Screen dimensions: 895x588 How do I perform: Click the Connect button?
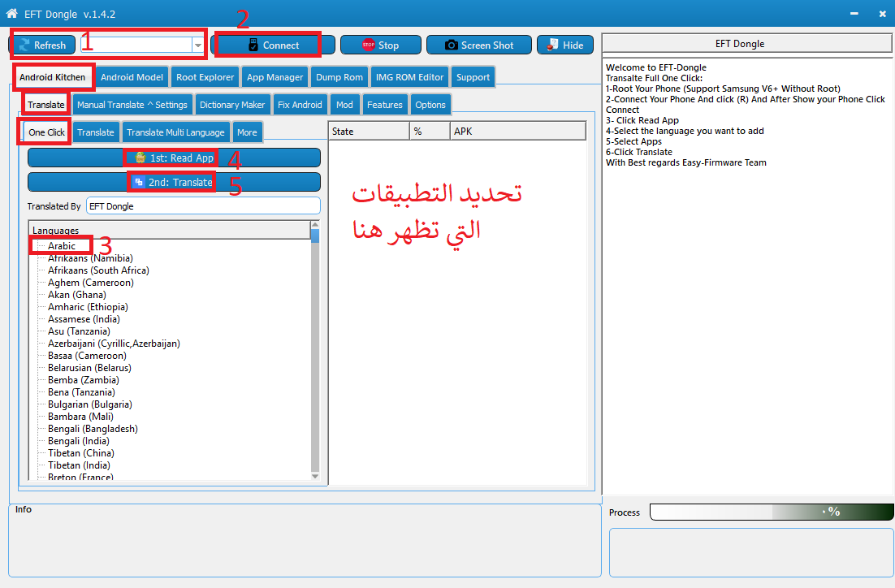[273, 45]
